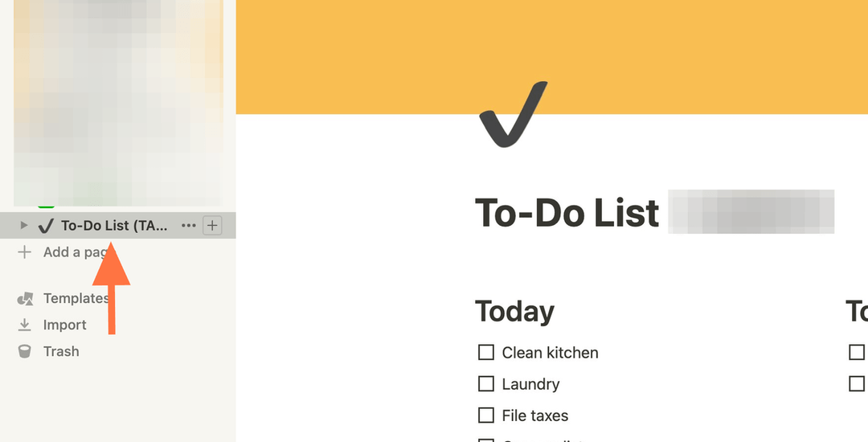Click the Templates shapes icon
868x442 pixels.
[x=25, y=299]
